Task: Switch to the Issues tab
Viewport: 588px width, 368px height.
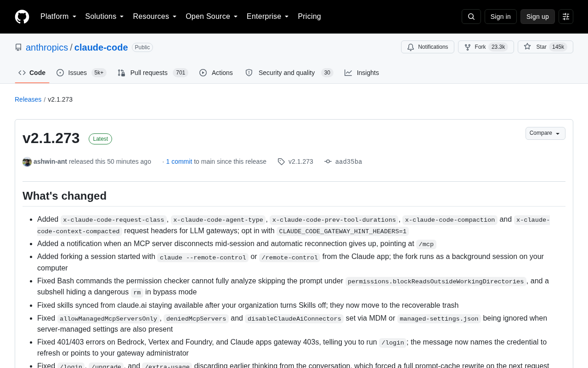Action: (x=81, y=73)
